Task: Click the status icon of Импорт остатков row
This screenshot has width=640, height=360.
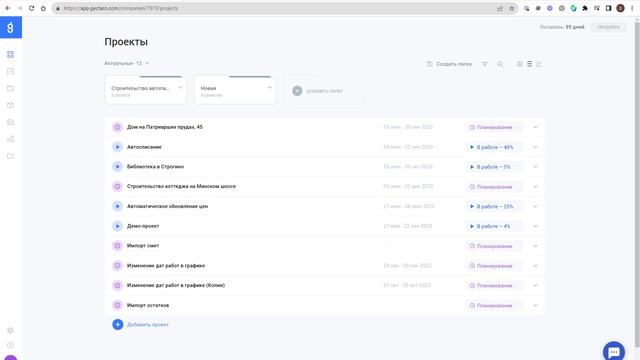Action: (x=117, y=305)
